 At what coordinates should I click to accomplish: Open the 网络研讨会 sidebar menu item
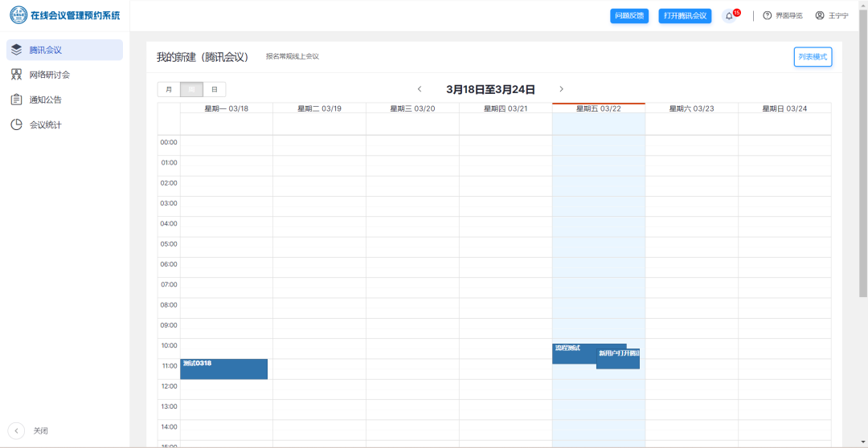click(x=64, y=75)
